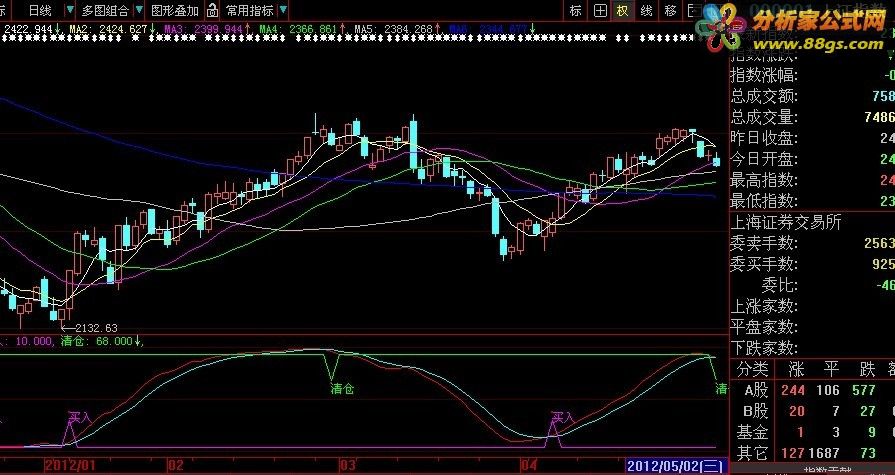Click the 2012/05/02 current date label

pos(677,465)
